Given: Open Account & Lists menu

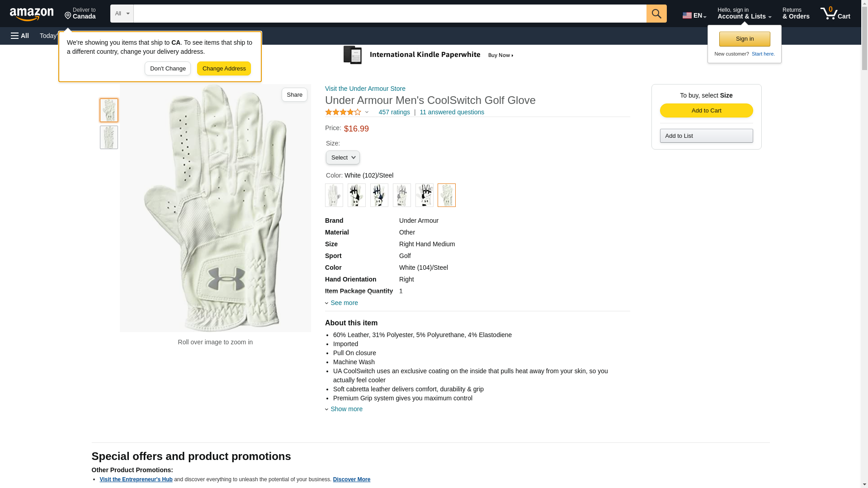Looking at the screenshot, I should click(744, 14).
